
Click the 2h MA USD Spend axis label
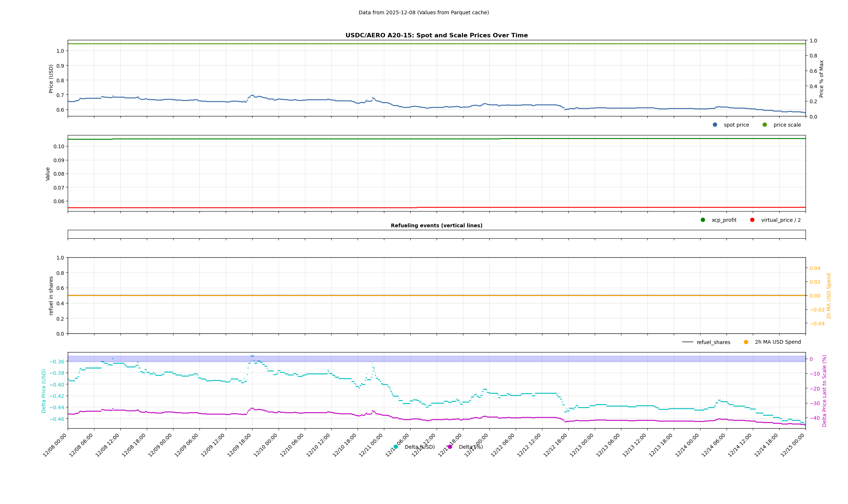click(x=829, y=296)
